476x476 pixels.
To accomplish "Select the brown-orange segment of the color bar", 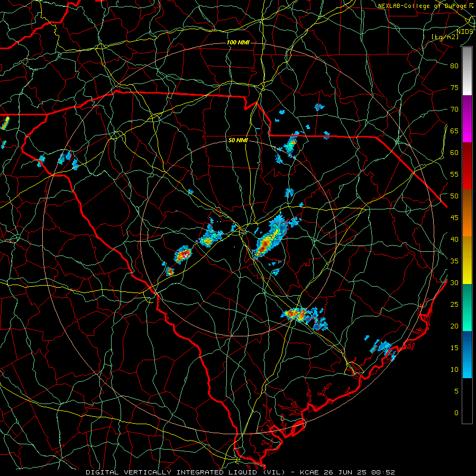I will [467, 213].
